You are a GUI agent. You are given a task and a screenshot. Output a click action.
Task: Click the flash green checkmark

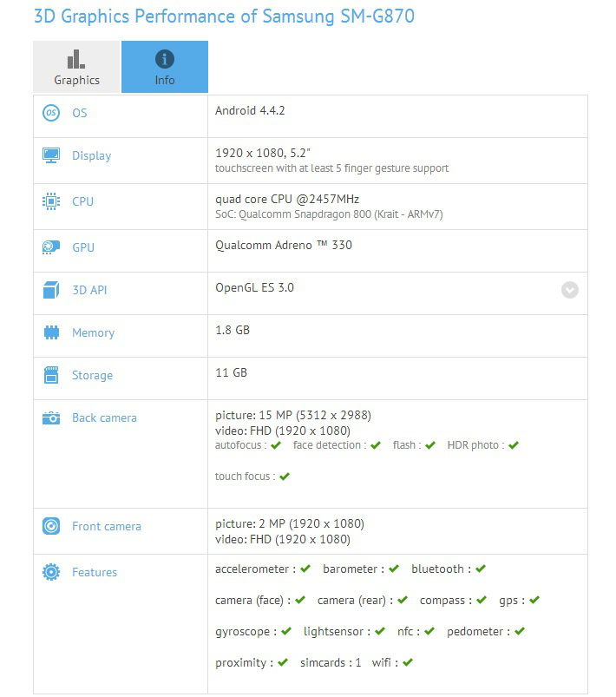(430, 445)
